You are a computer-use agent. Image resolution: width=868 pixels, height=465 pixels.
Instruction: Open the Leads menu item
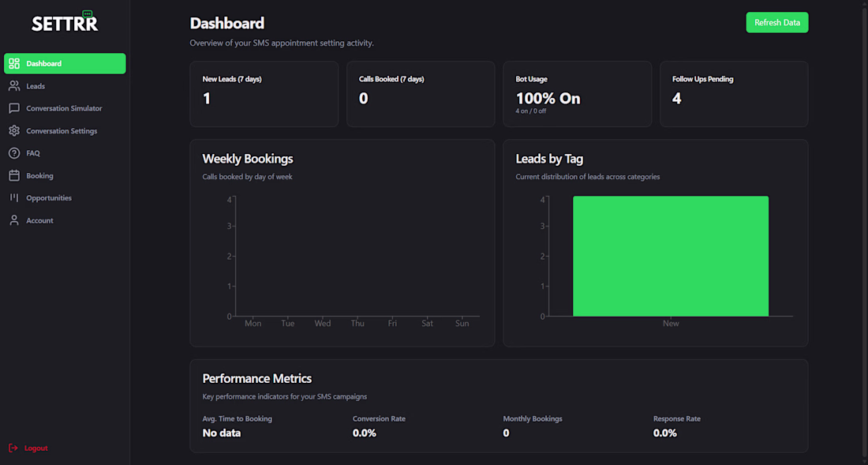(x=36, y=86)
